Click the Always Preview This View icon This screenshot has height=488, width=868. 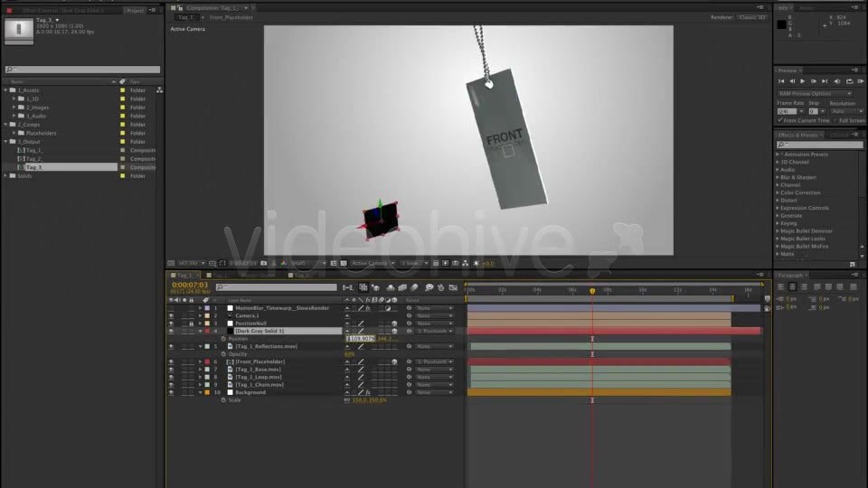click(171, 263)
